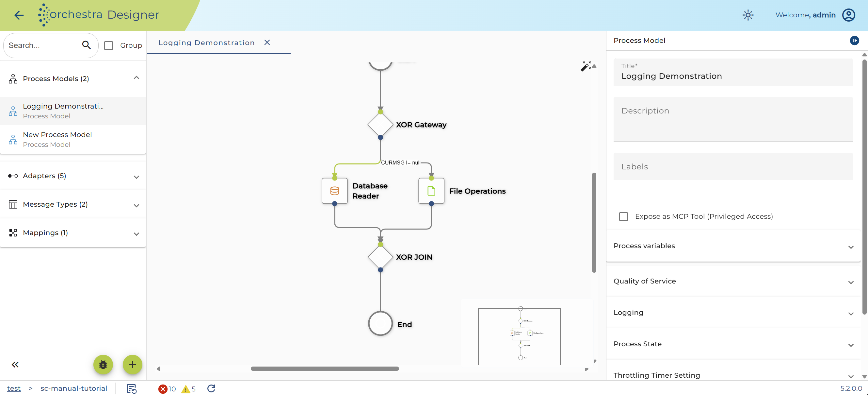Click the green plus add button
This screenshot has width=868, height=395.
point(133,364)
